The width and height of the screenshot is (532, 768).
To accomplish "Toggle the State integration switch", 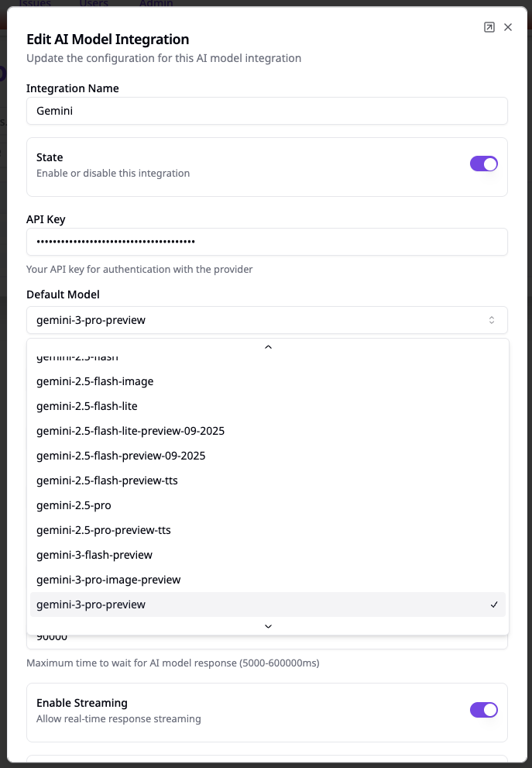I will pos(483,164).
